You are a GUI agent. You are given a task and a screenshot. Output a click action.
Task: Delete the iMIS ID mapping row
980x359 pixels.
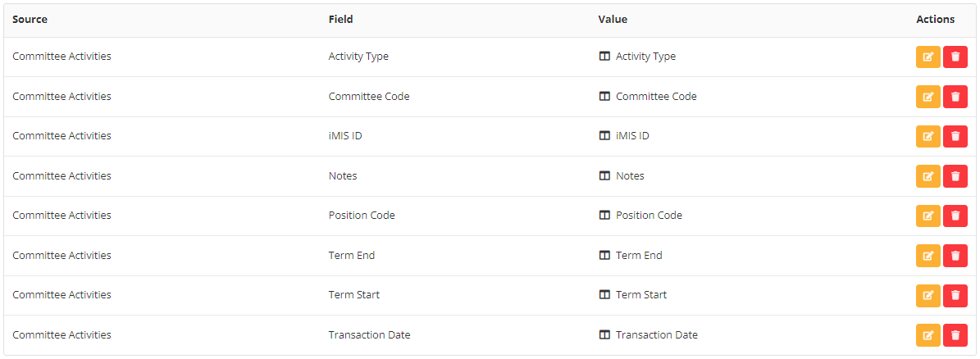tap(955, 136)
